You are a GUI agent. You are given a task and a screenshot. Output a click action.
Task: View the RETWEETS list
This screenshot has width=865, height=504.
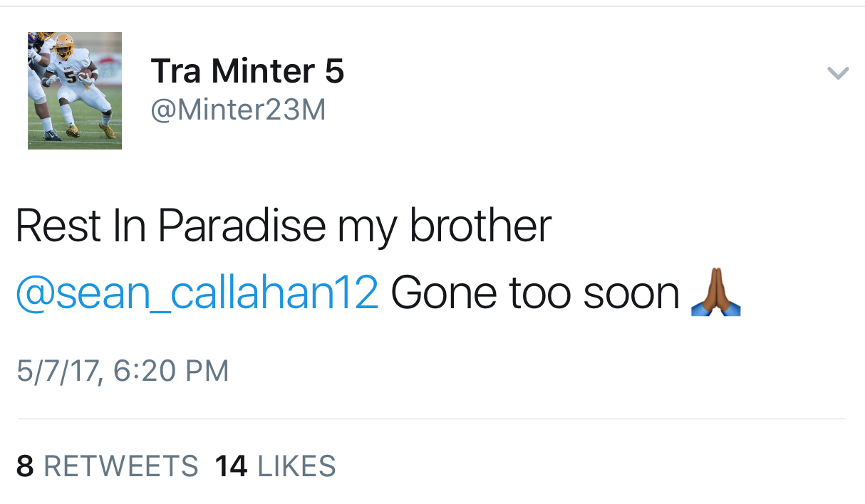click(121, 466)
